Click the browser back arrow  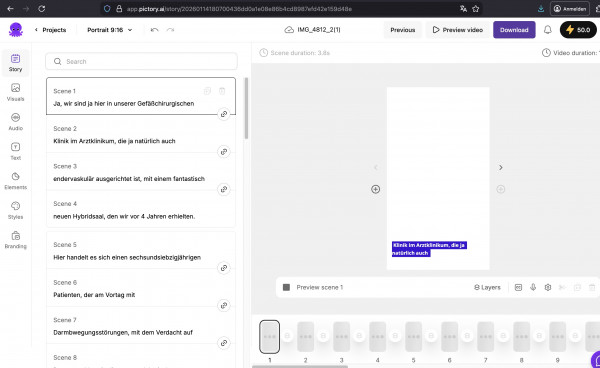(10, 8)
